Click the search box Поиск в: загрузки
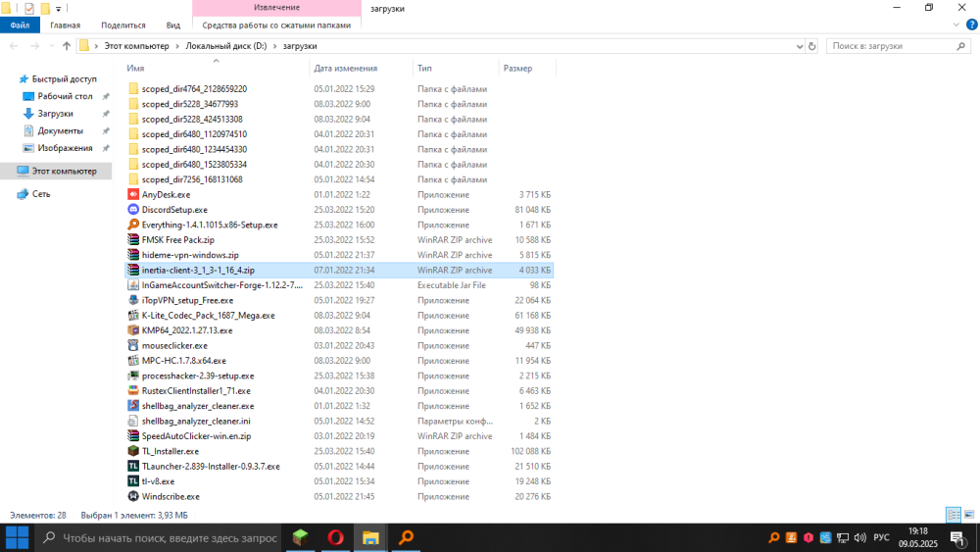 [x=898, y=46]
